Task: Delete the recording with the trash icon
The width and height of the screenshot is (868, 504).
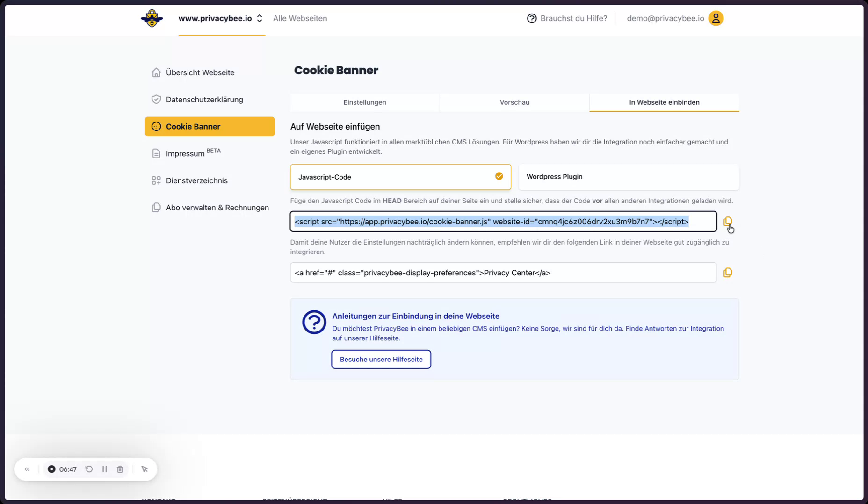Action: pos(120,469)
